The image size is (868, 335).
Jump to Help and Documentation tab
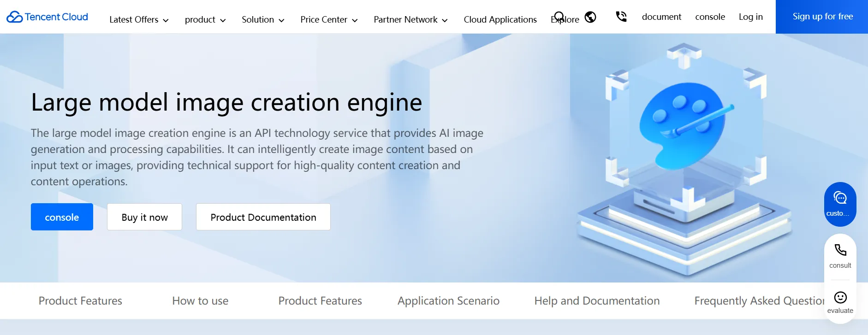click(597, 301)
